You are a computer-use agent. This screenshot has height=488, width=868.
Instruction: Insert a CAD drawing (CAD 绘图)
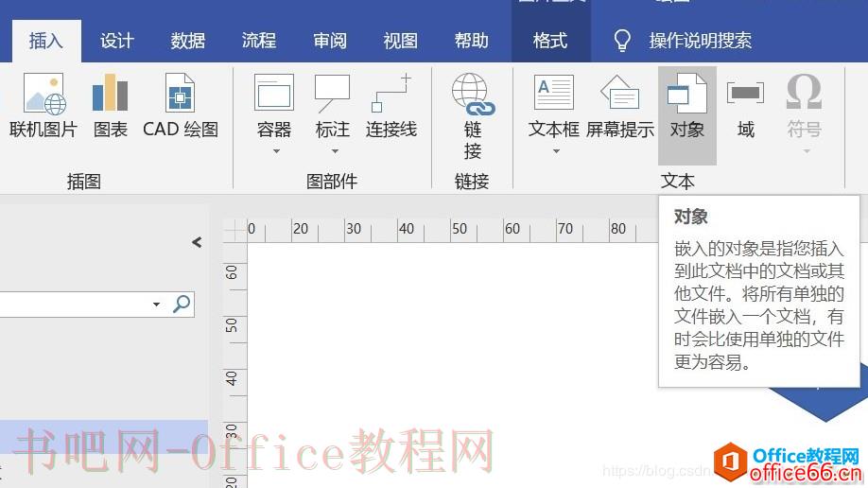point(180,105)
